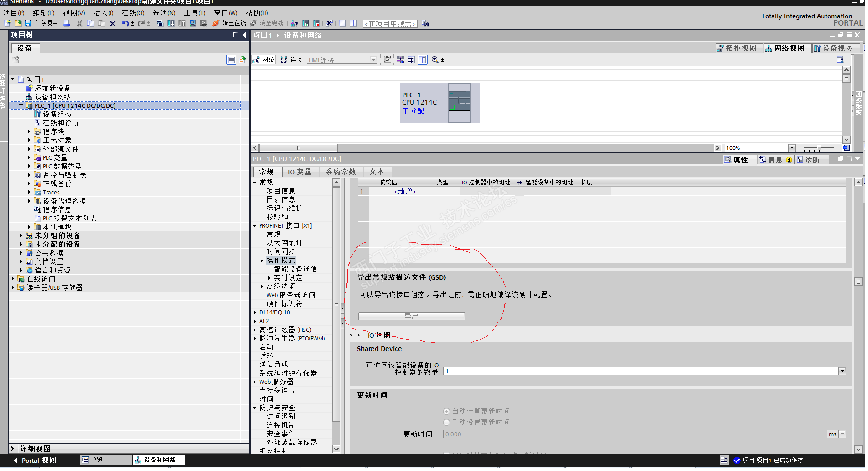Open the IO变量 properties tab

pos(300,173)
